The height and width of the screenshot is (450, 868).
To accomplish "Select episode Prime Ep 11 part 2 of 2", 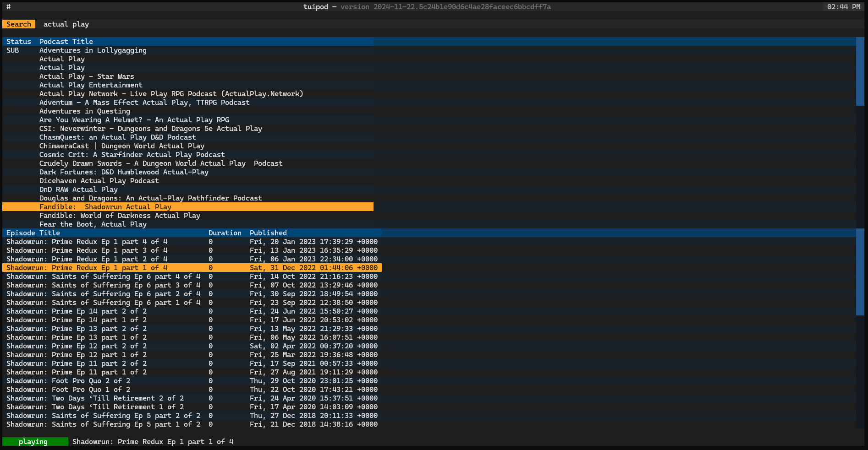I will [x=192, y=363].
